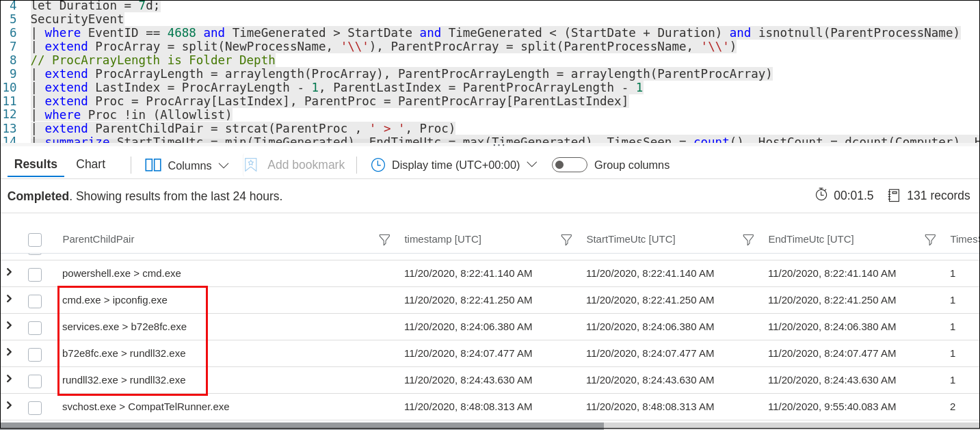Switch to the Chart tab
Image resolution: width=980 pixels, height=430 pixels.
pos(90,164)
